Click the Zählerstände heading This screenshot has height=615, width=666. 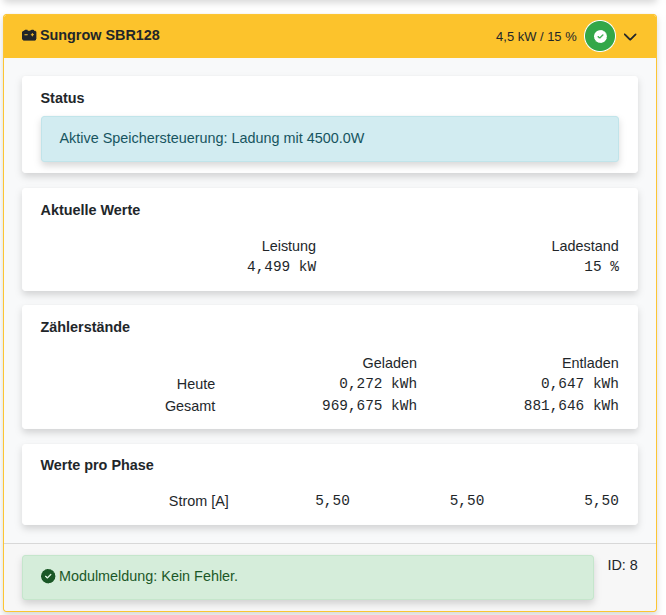[85, 327]
